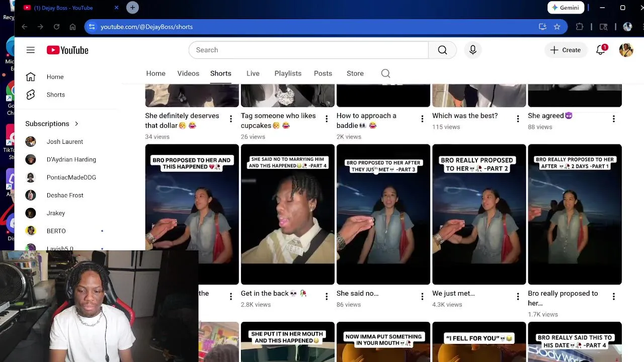Open the Gemini button in title bar
Image resolution: width=644 pixels, height=362 pixels.
coord(566,8)
